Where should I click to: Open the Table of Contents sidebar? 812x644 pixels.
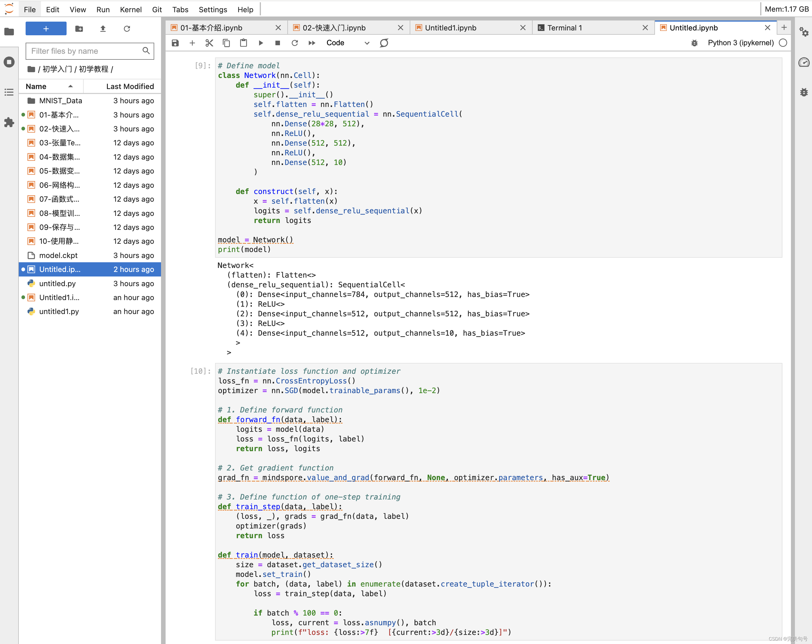[9, 92]
